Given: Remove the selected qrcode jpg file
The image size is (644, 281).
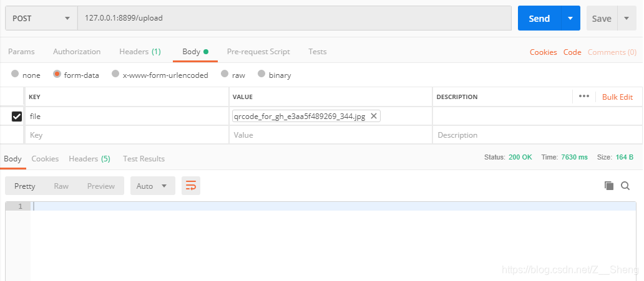Looking at the screenshot, I should [x=374, y=116].
